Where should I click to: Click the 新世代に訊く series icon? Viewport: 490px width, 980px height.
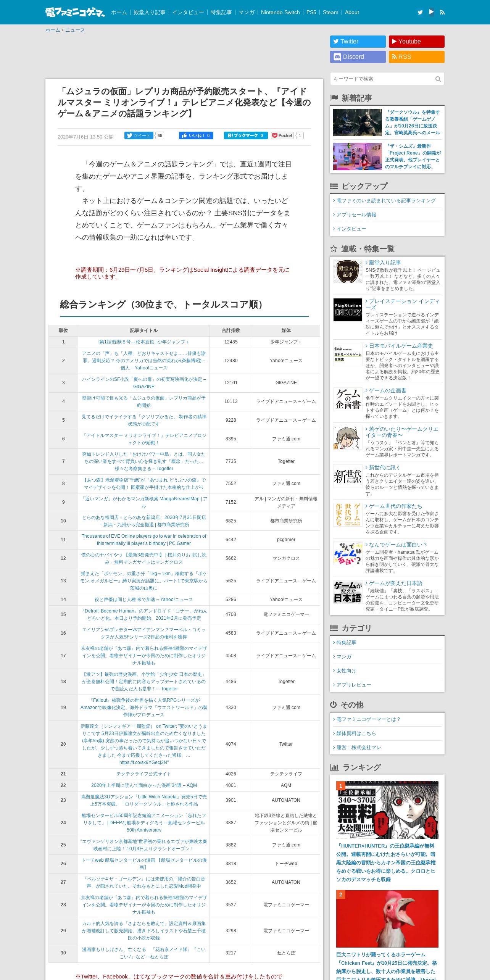(348, 476)
